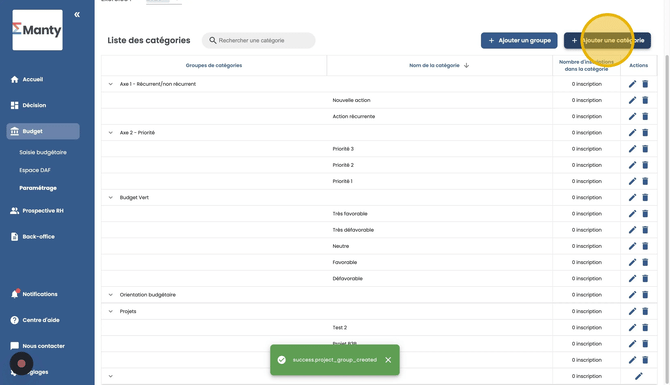Delete Priorité 1 category
Viewport: 670px width, 385px height.
click(x=645, y=182)
